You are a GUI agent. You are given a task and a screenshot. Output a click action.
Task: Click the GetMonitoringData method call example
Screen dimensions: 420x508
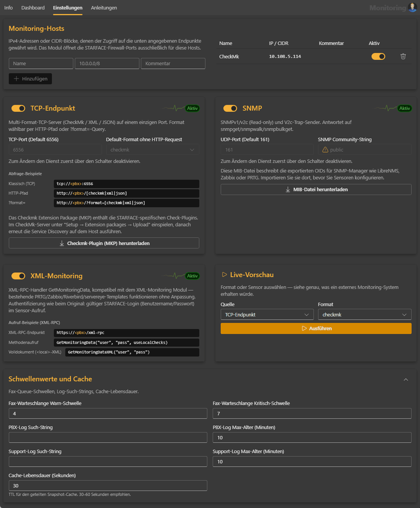click(x=127, y=342)
